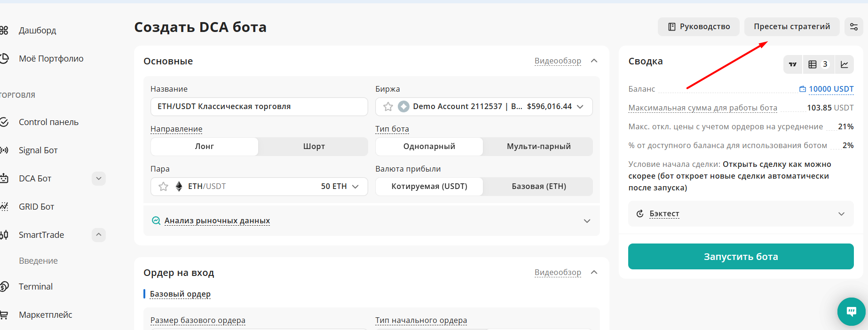Expand the Бэктест section
This screenshot has width=868, height=330.
click(841, 214)
